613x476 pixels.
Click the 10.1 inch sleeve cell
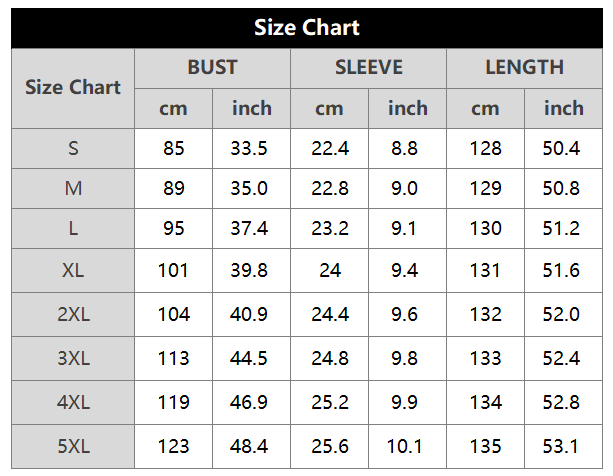[x=407, y=447]
